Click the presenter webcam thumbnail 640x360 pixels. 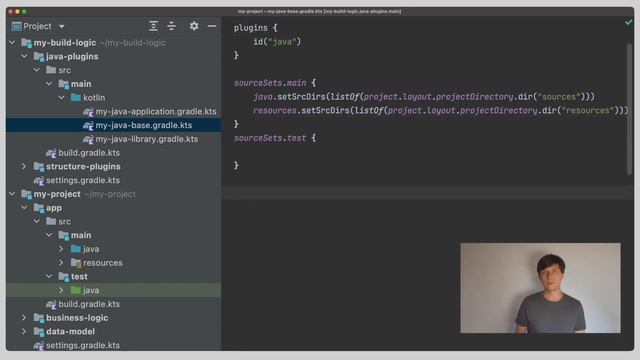tap(540, 288)
